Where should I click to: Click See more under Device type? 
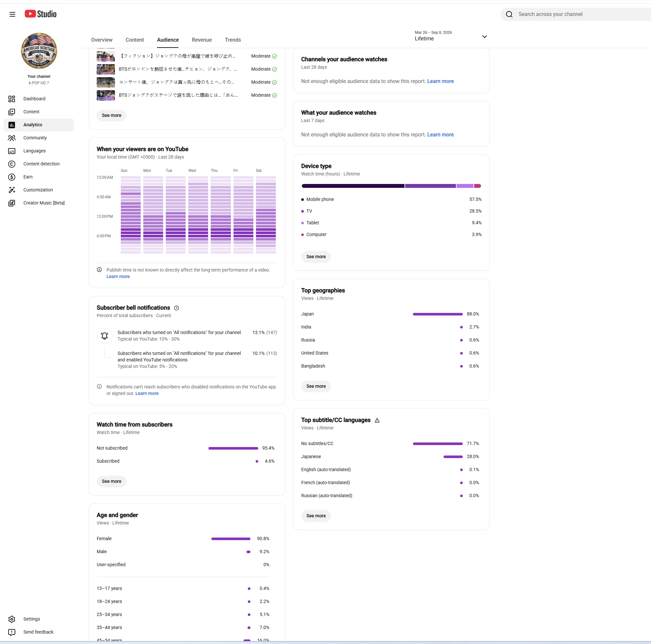pyautogui.click(x=316, y=257)
